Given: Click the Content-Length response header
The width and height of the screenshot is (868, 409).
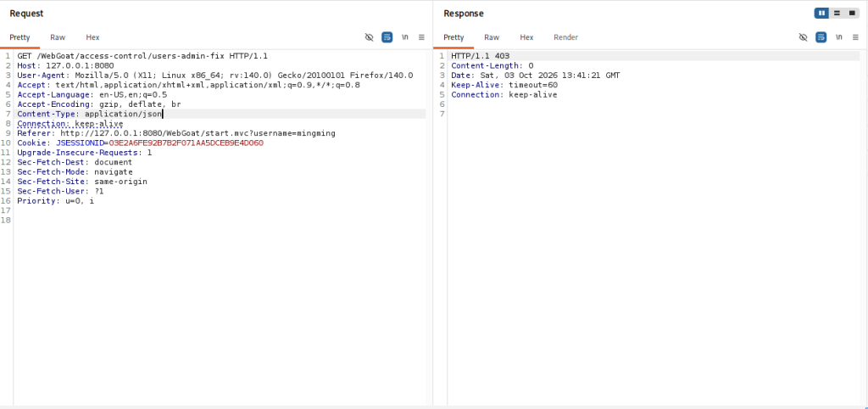Looking at the screenshot, I should (x=492, y=65).
